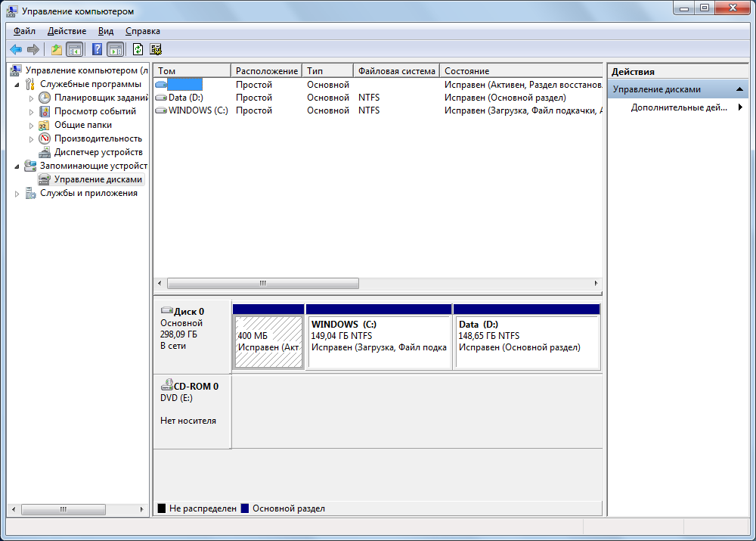Image resolution: width=756 pixels, height=541 pixels.
Task: Select the Диспетчер устройств tree item
Action: pos(98,152)
